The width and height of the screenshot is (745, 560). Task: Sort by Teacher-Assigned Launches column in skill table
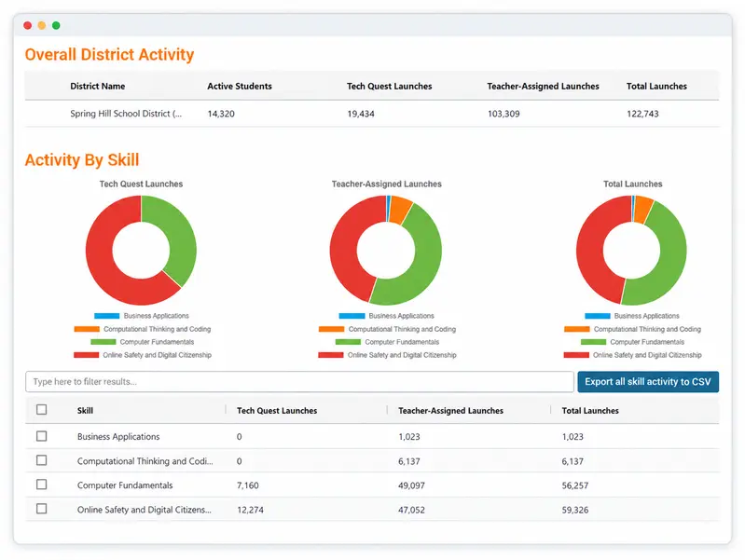coord(450,411)
